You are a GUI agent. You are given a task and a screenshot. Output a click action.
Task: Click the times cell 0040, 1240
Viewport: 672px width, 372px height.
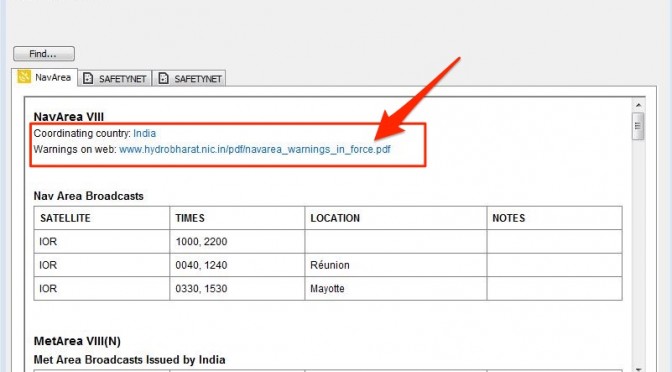tap(237, 265)
